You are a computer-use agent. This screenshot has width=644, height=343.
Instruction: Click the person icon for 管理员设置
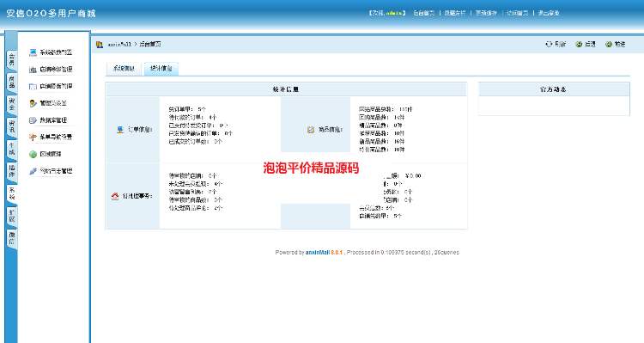pos(33,103)
